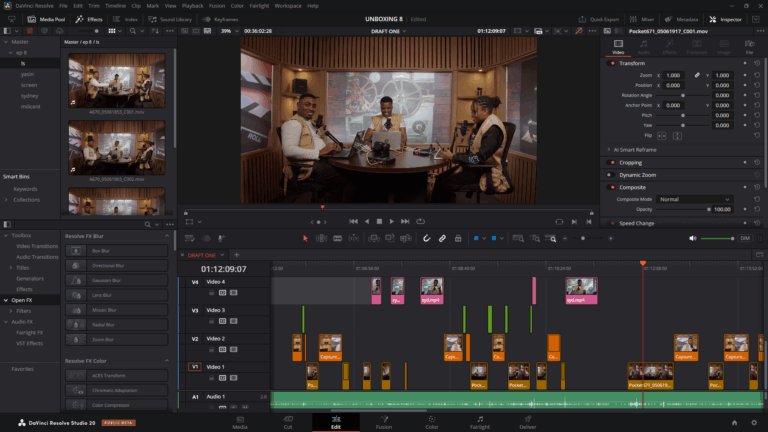Viewport: 768px width, 432px height.
Task: Open the Workspace menu
Action: point(288,6)
